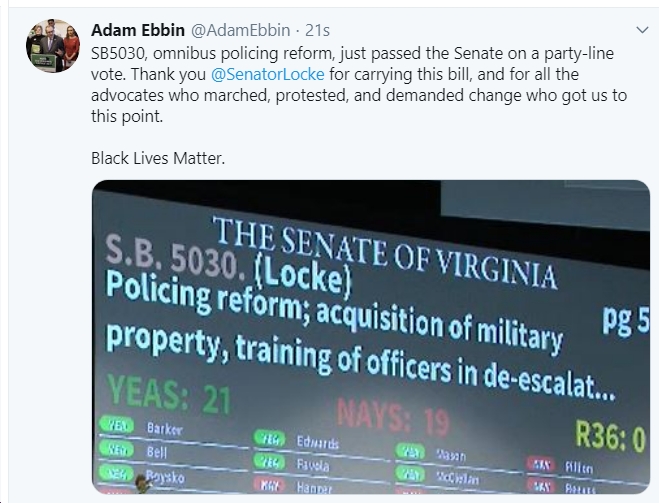Follow the @SenatorLocke mention link
The image size is (659, 503).
pyautogui.click(x=267, y=74)
